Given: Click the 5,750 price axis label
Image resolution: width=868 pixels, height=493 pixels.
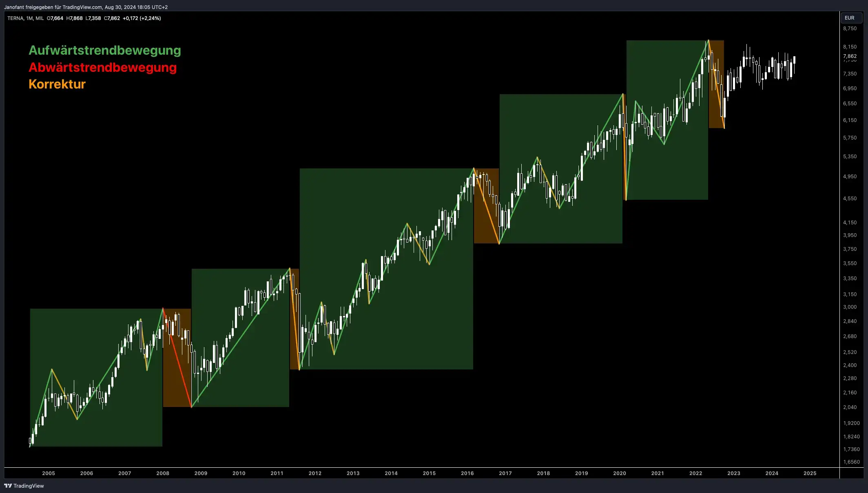Looking at the screenshot, I should (x=850, y=138).
